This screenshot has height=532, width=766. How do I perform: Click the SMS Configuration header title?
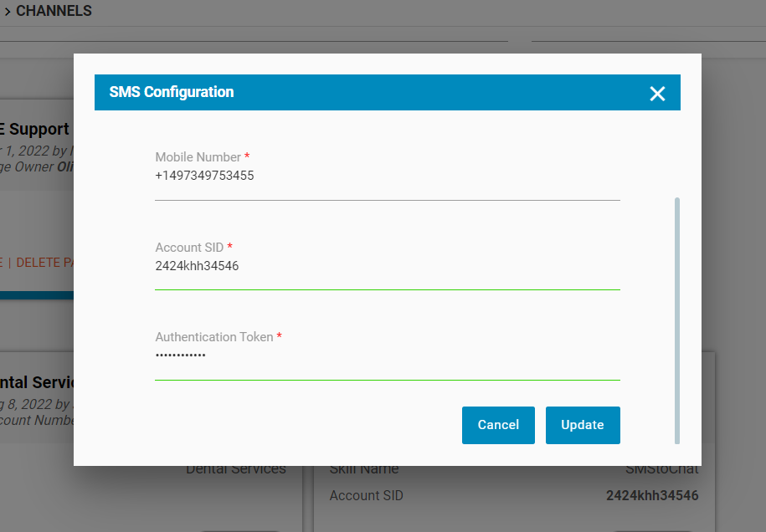pos(172,92)
